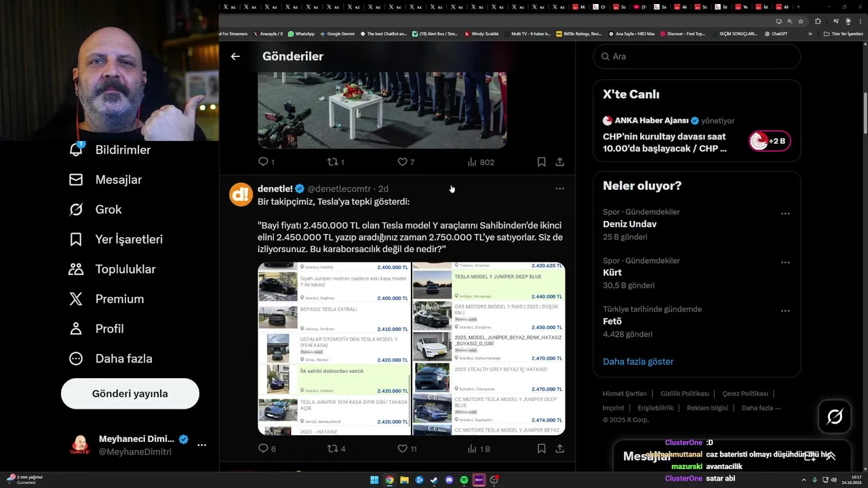Open WhatsApp bookmark in bookmarks bar
This screenshot has height=488, width=868.
pyautogui.click(x=301, y=33)
